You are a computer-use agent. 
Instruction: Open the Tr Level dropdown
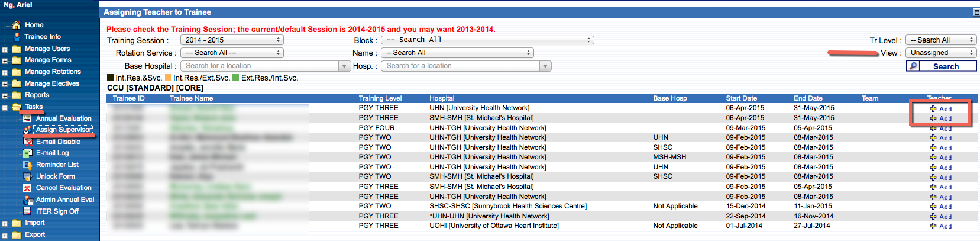(941, 40)
